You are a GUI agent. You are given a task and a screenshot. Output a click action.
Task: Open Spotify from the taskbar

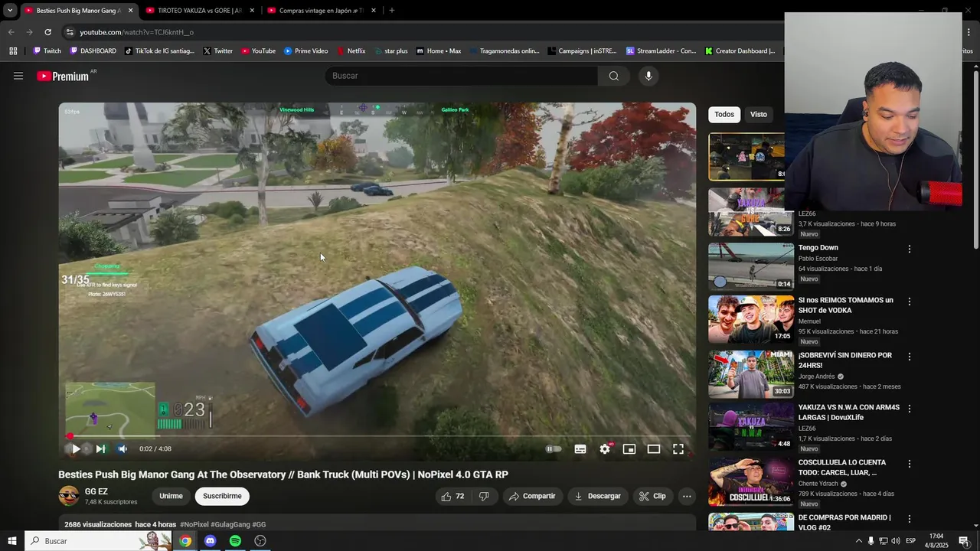coord(235,541)
